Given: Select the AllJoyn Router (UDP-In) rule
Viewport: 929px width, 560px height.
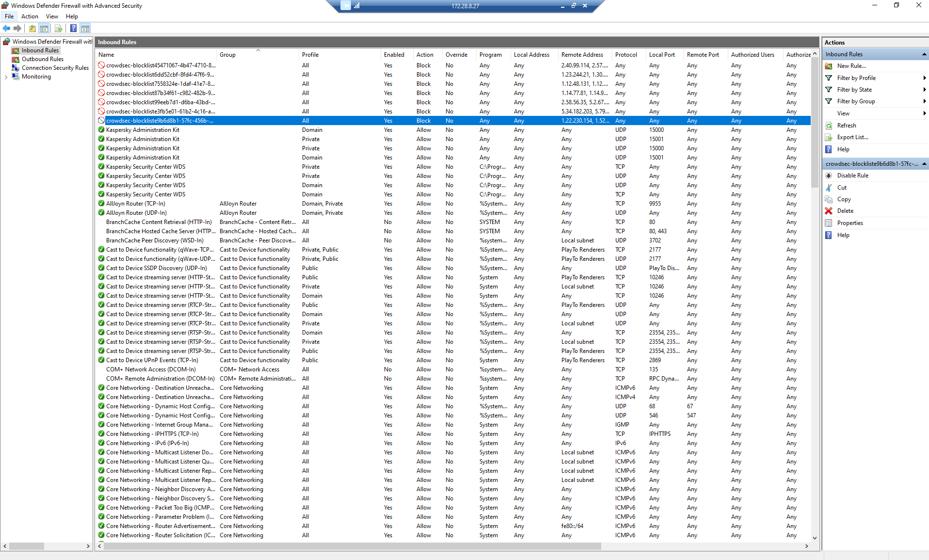Looking at the screenshot, I should pos(453,213).
